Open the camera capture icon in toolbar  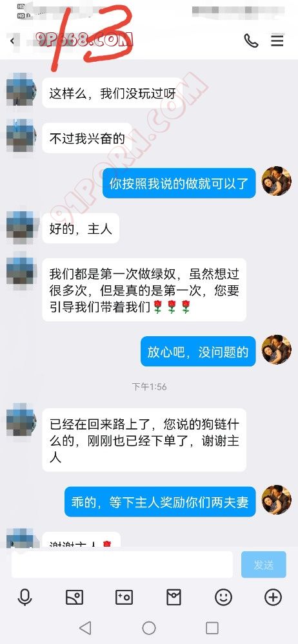pyautogui.click(x=124, y=597)
